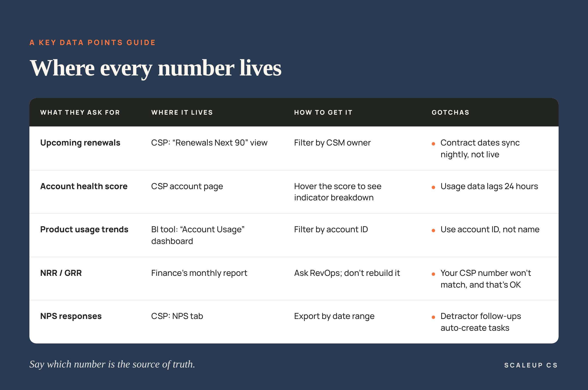Click 'BI tool: "Account Usage" dashboard' cell
The width and height of the screenshot is (588, 390).
[x=198, y=235]
